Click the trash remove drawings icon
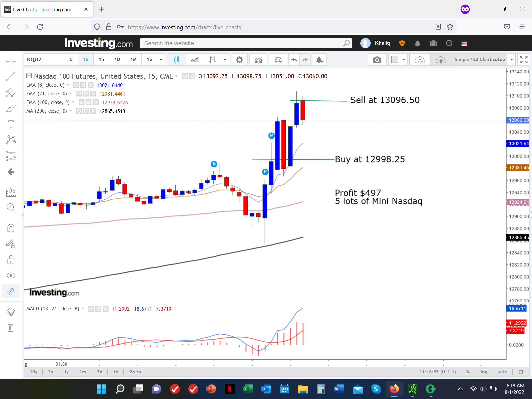This screenshot has width=532, height=399. 11,328
